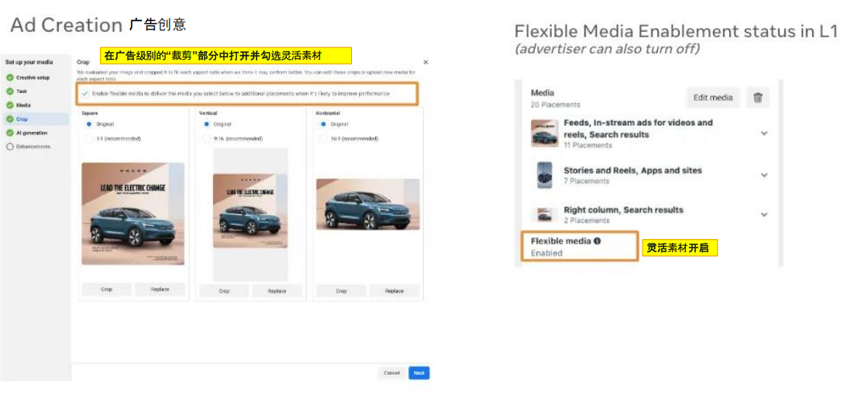Select Original radio under Square

pos(88,125)
